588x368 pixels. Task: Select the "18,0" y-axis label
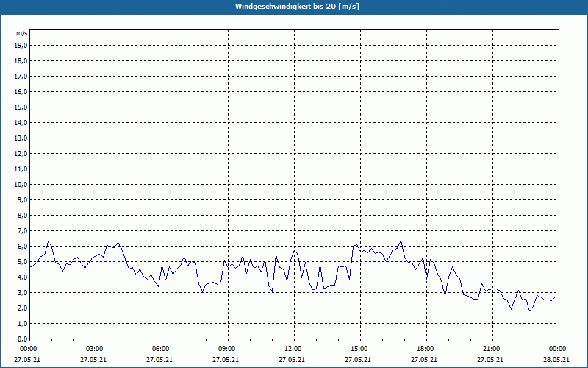[x=21, y=61]
